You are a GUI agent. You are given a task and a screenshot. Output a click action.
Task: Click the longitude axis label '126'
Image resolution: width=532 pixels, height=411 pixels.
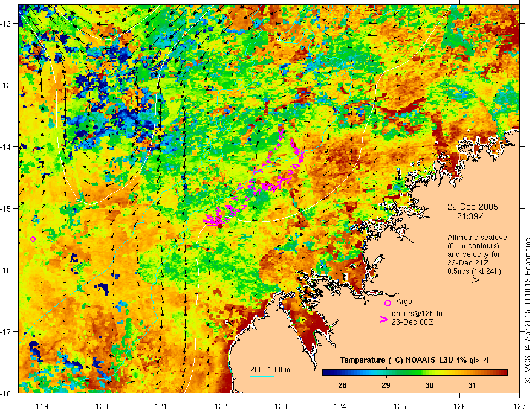[459, 406]
